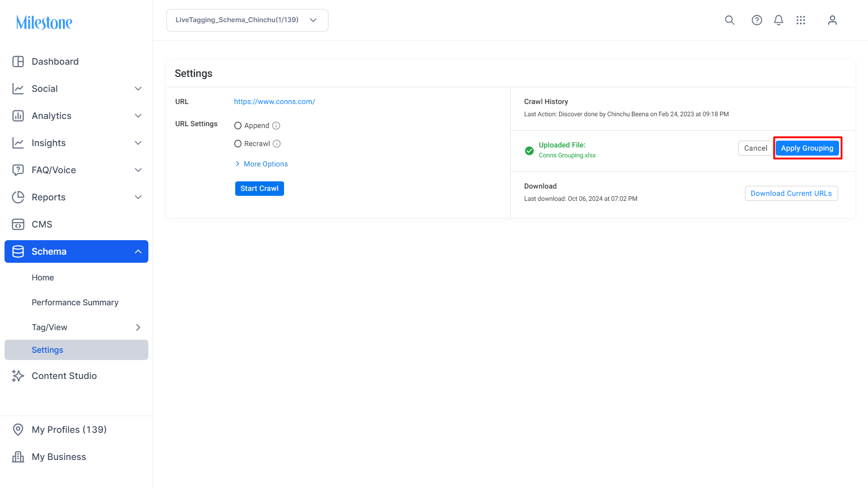Expand the Analytics menu chevron

[138, 116]
